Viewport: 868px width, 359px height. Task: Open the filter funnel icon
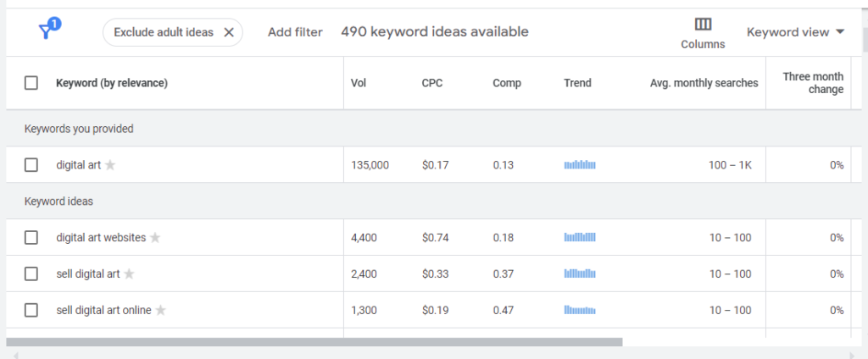[48, 30]
